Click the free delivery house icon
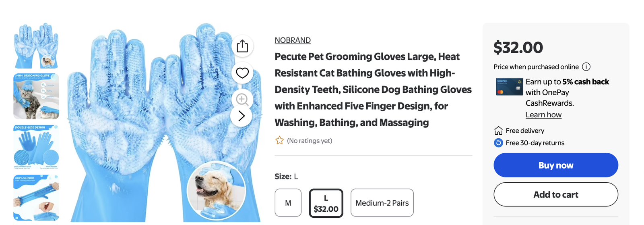Viewport: 644px width, 225px height. [x=498, y=131]
